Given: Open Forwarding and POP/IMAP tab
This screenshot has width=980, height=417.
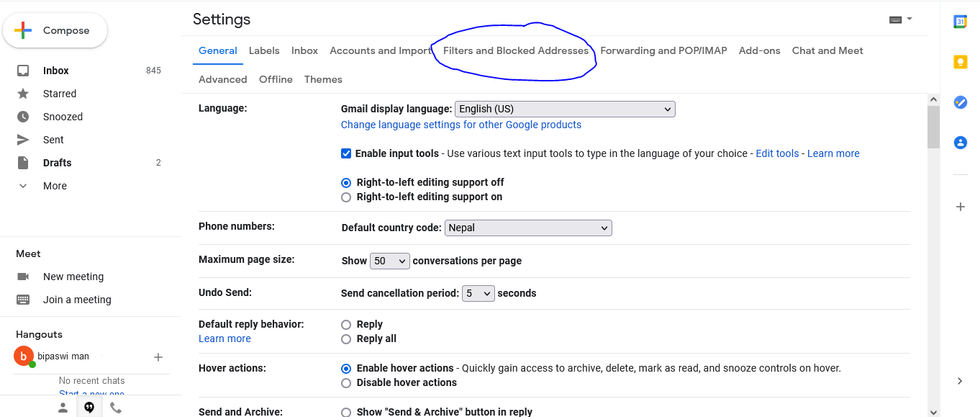Looking at the screenshot, I should [x=663, y=50].
